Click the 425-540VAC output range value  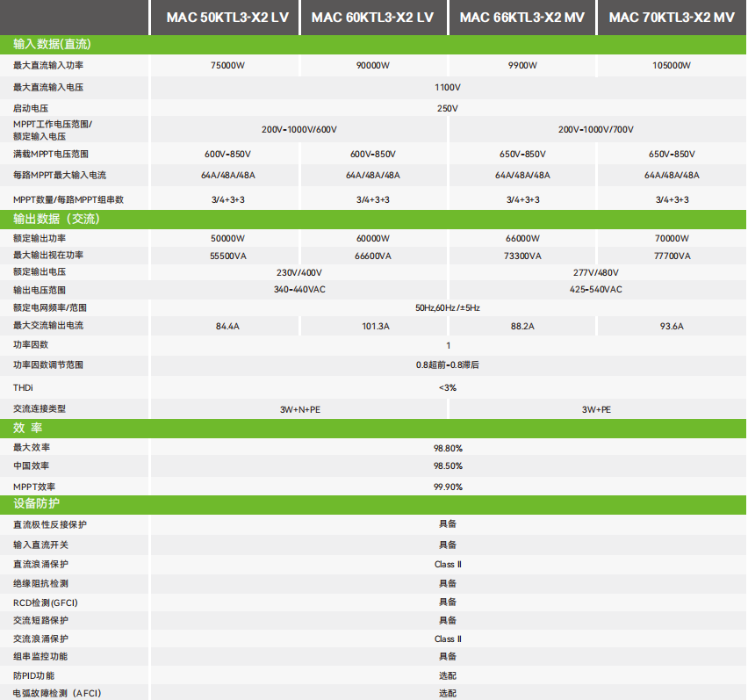pyautogui.click(x=596, y=289)
